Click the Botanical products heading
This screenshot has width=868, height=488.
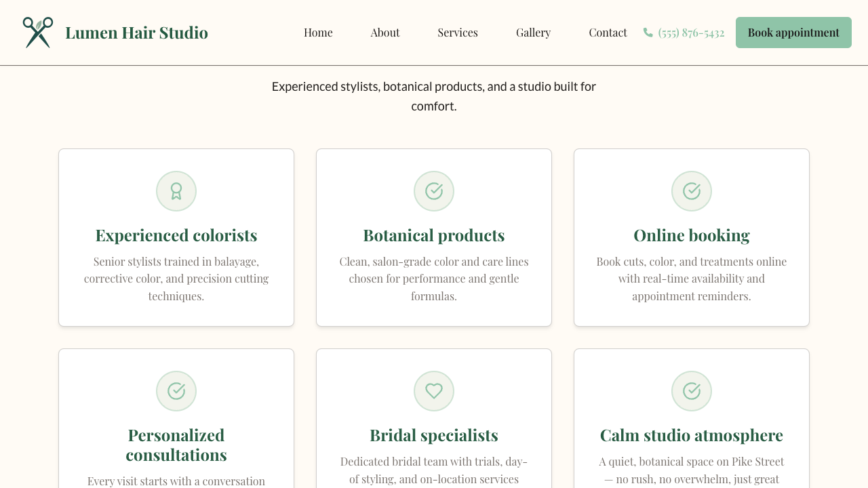434,235
